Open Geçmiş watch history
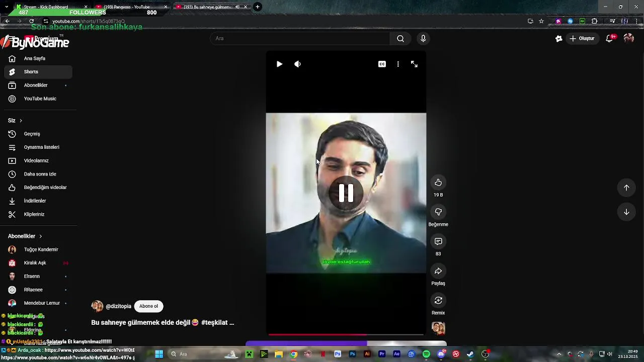644x362 pixels. [38, 134]
